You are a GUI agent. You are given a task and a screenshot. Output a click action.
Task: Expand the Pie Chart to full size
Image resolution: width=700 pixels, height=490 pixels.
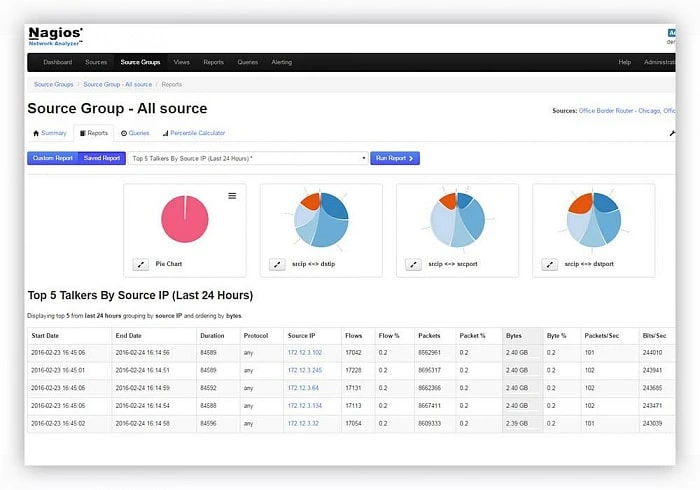tap(141, 264)
